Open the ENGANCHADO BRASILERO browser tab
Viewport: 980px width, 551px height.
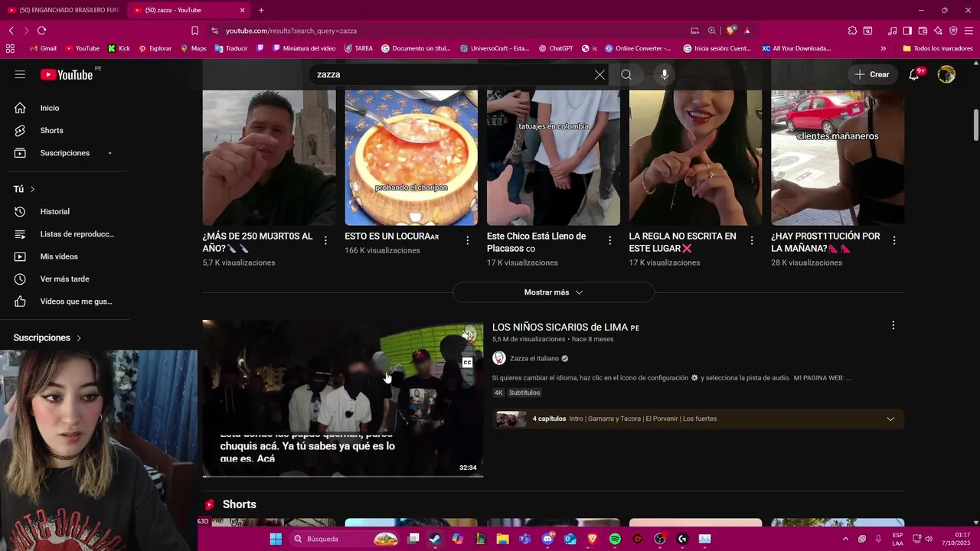point(63,10)
